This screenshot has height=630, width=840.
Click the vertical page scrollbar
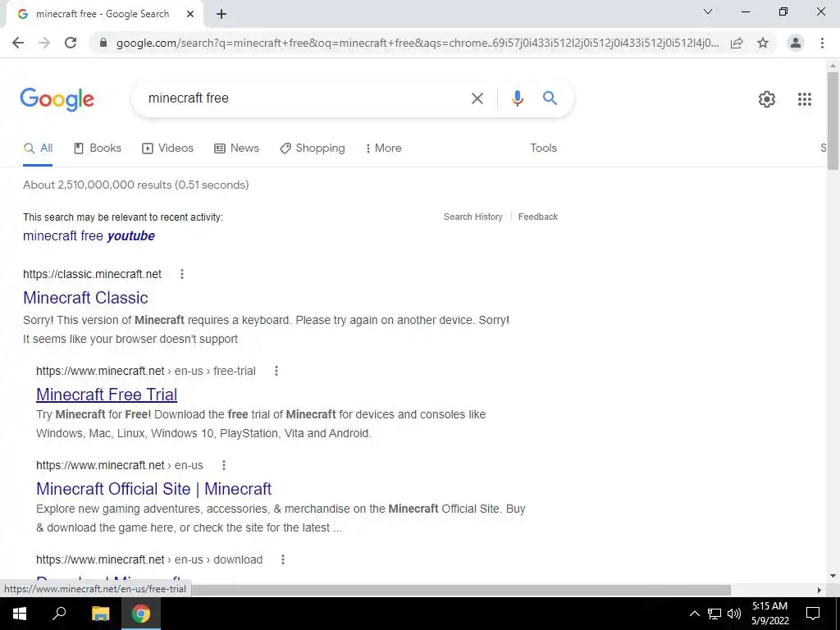point(833,121)
